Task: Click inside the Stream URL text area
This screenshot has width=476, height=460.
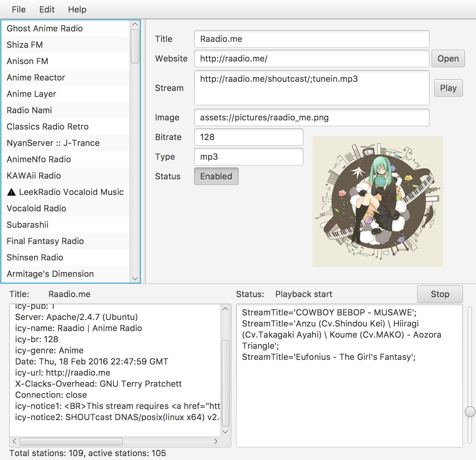Action: [x=312, y=88]
